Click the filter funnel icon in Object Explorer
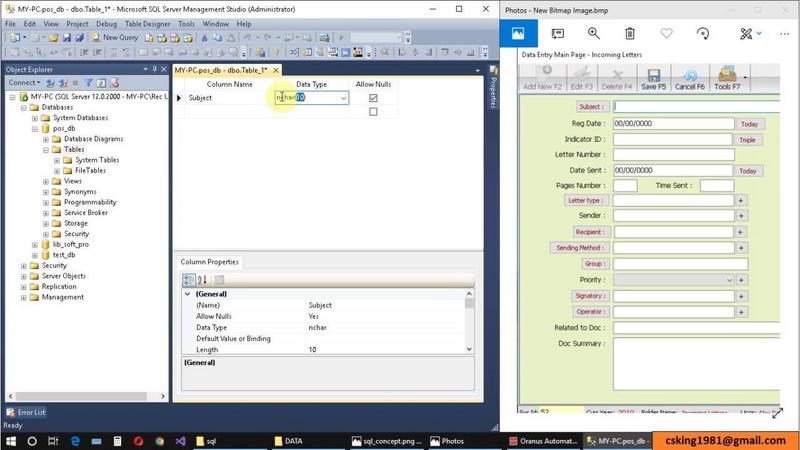 point(88,83)
